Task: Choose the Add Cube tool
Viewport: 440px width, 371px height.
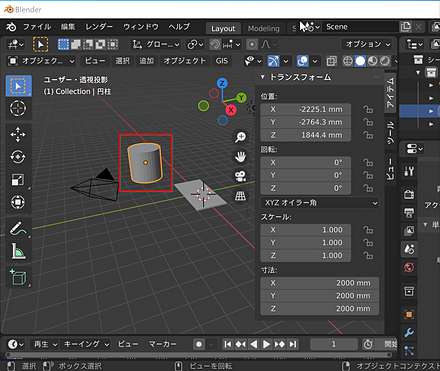Action: pos(18,277)
